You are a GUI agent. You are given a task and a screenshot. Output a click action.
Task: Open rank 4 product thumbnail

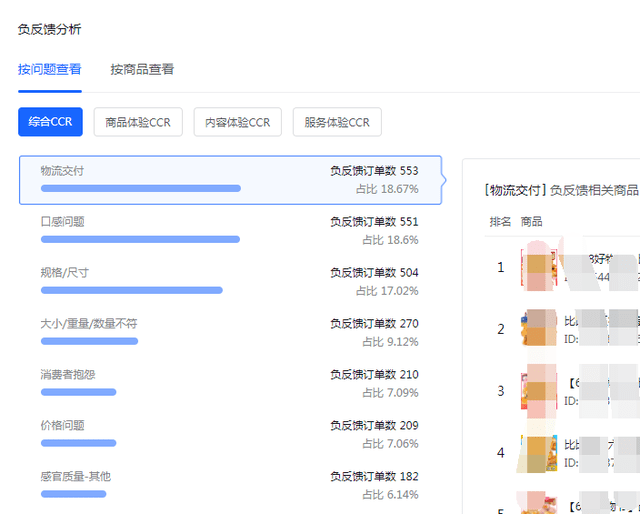pos(539,453)
